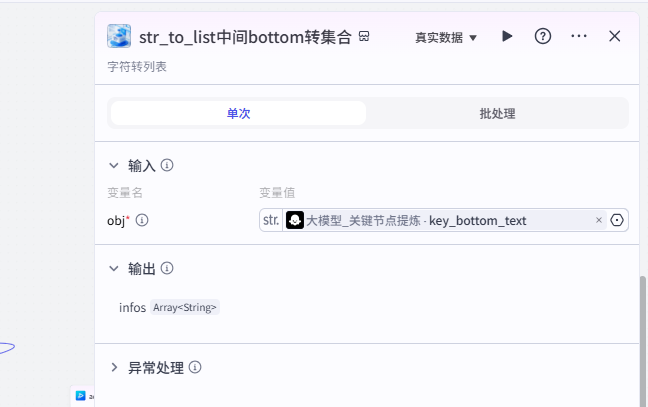Click the str. type selector
This screenshot has width=648, height=407.
pyautogui.click(x=270, y=220)
